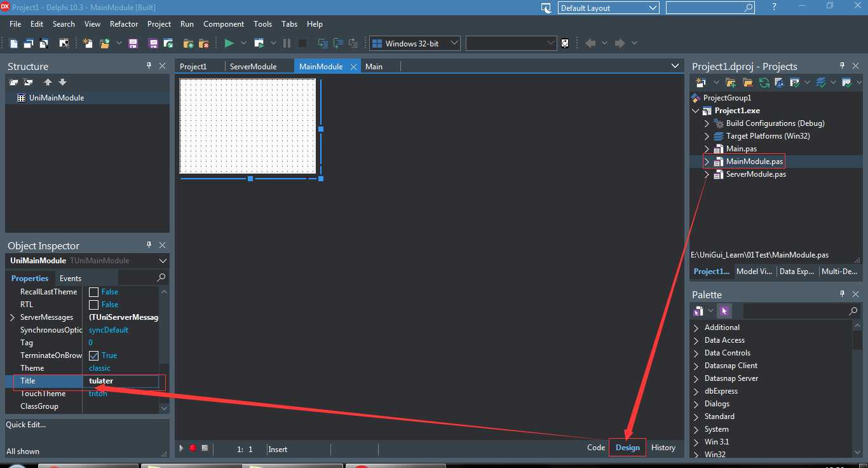Click the Structure panel move-up arrow icon
The width and height of the screenshot is (868, 468).
(x=48, y=82)
